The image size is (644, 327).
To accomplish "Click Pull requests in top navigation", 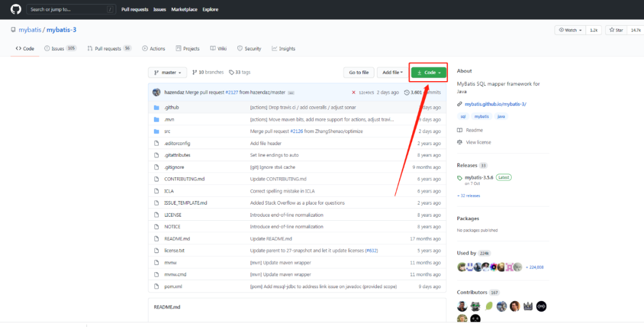I will [x=135, y=10].
